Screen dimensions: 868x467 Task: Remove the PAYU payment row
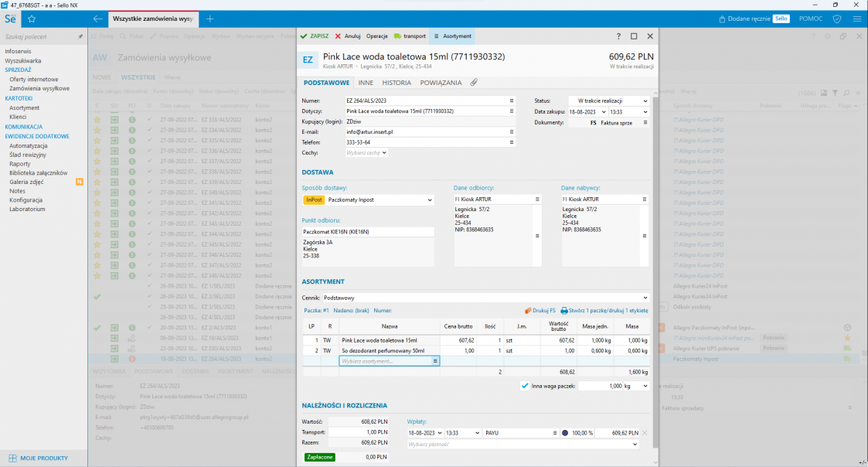(645, 433)
